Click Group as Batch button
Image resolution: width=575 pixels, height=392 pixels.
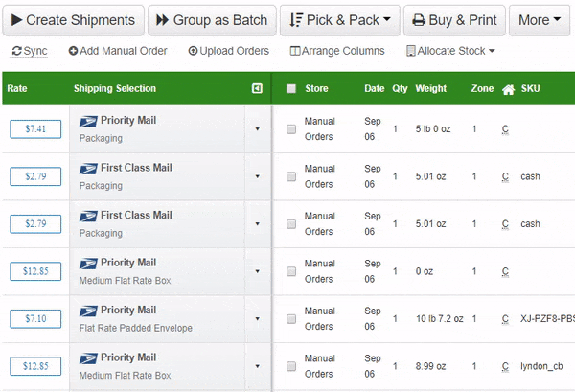212,20
